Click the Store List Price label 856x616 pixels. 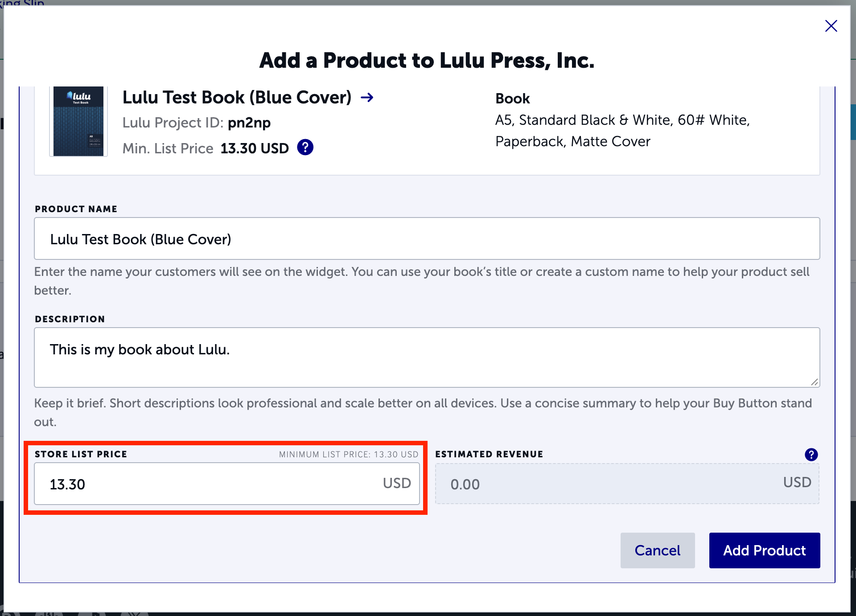pos(81,454)
